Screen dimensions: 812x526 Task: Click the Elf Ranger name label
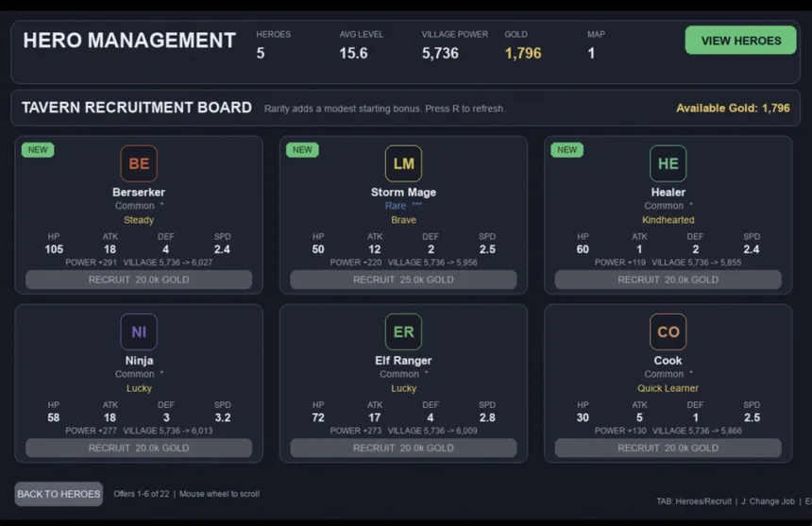[x=403, y=361]
